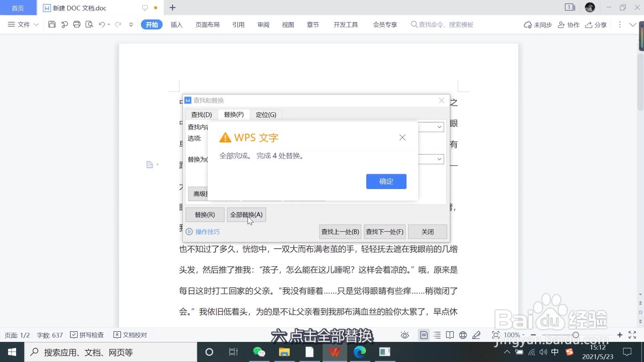Viewport: 644px width, 362px height.
Task: Open the 100% zoom level dropdown
Action: click(x=514, y=335)
